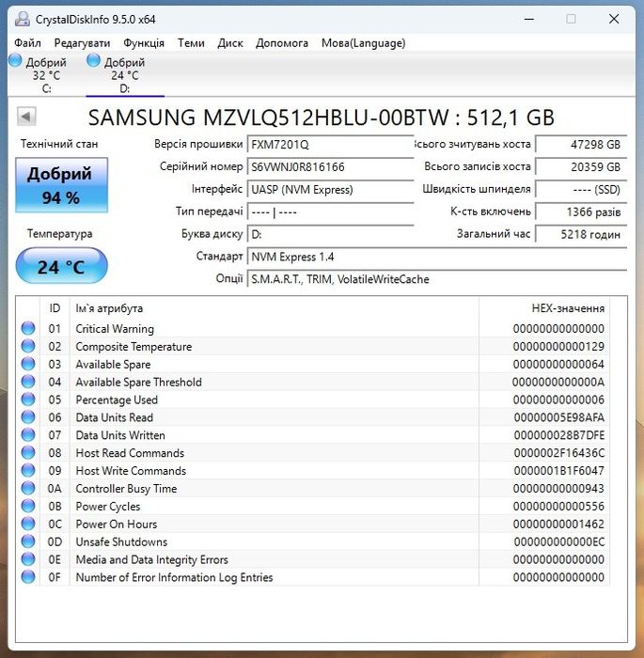Select the Power On Hours attribute name
The height and width of the screenshot is (658, 644).
117,525
